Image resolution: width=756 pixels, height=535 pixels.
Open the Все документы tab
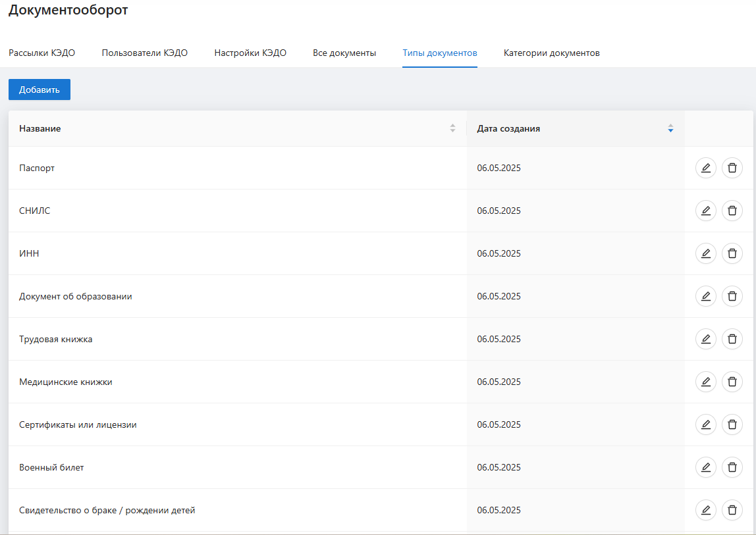(x=344, y=53)
